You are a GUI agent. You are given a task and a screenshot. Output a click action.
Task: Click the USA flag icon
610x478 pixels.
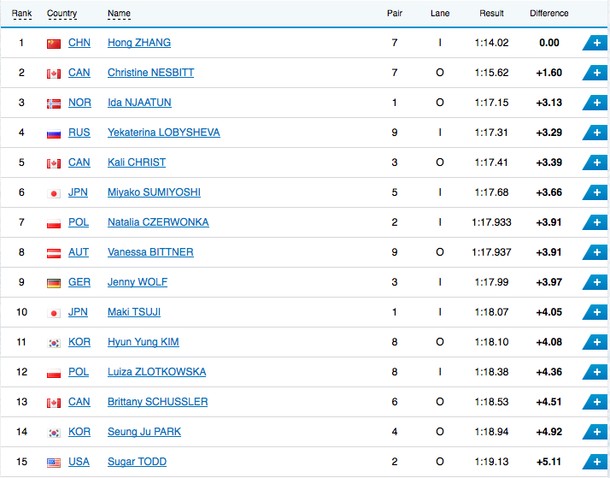[54, 463]
